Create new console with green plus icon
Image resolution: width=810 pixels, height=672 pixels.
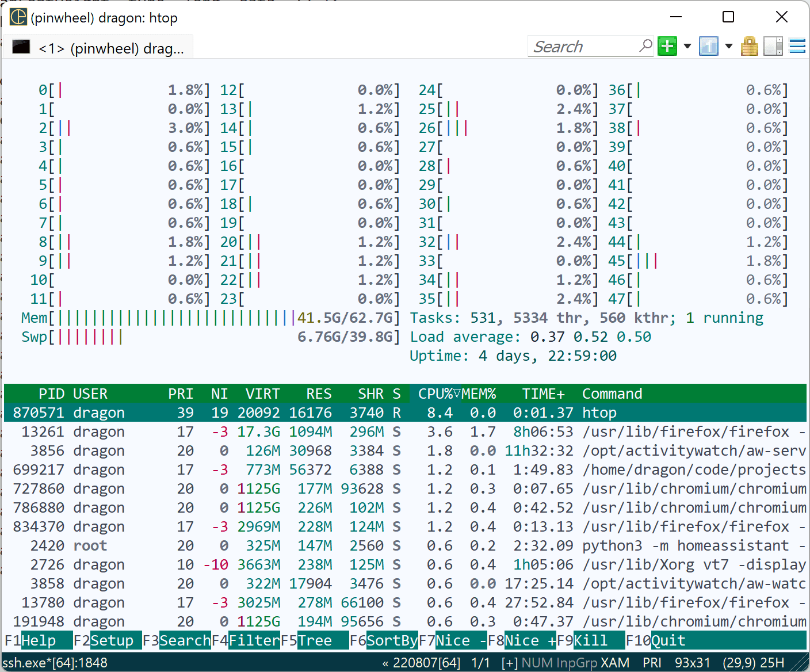point(667,46)
